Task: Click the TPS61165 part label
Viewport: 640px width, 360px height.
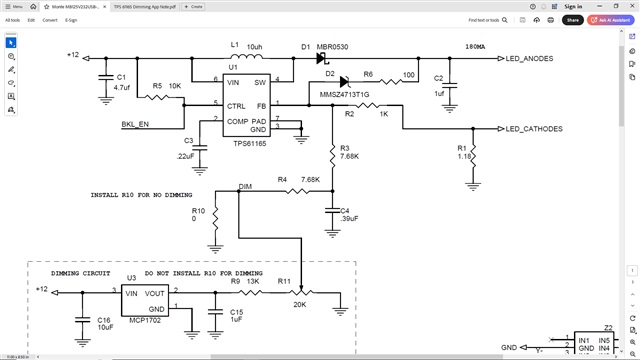Action: click(x=250, y=144)
